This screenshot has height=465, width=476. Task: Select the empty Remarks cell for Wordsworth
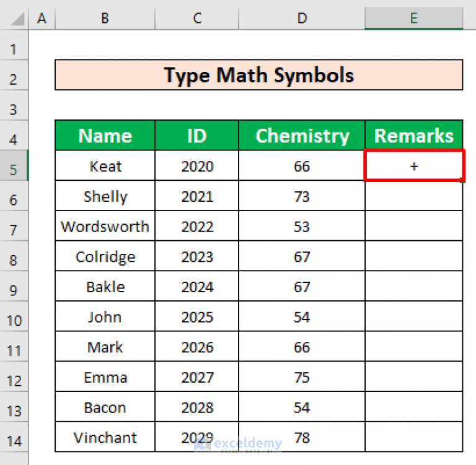[414, 226]
